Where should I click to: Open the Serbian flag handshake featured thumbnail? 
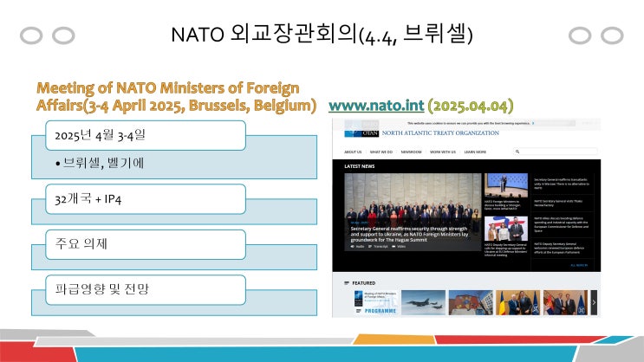click(x=565, y=302)
